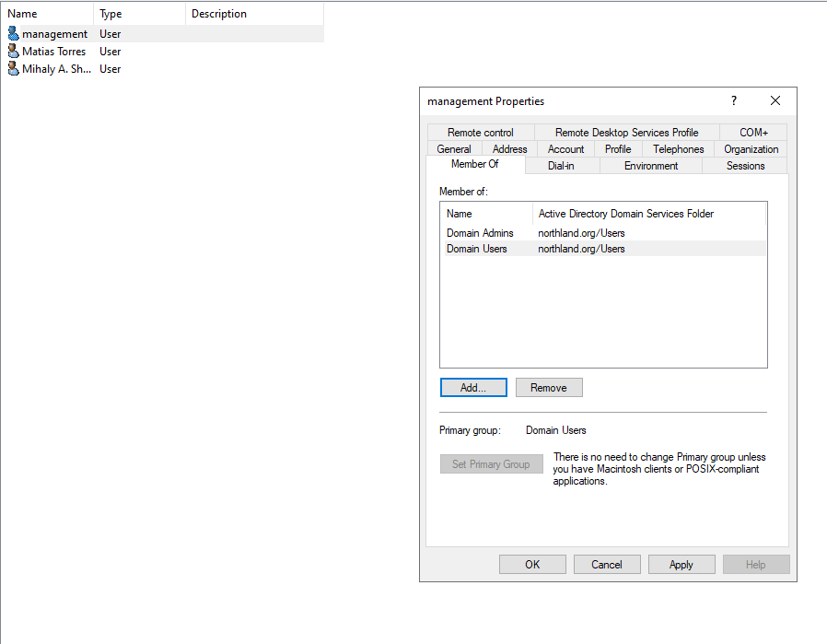
Task: Click the Active Directory Domain Services Folder header
Action: 626,214
